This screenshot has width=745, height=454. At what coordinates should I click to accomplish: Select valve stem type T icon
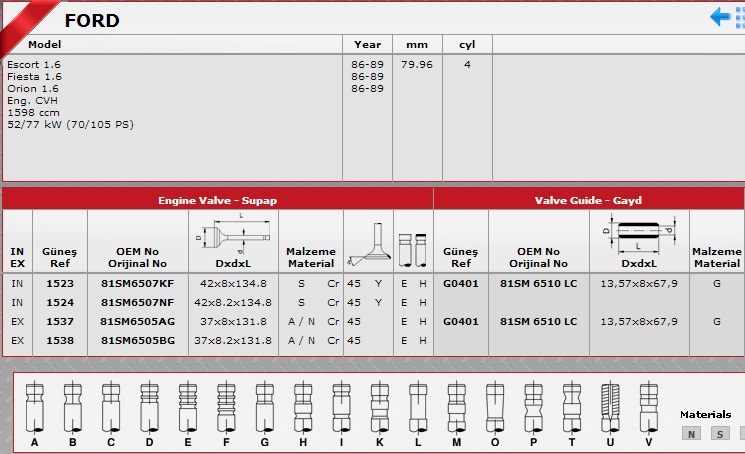tap(572, 407)
